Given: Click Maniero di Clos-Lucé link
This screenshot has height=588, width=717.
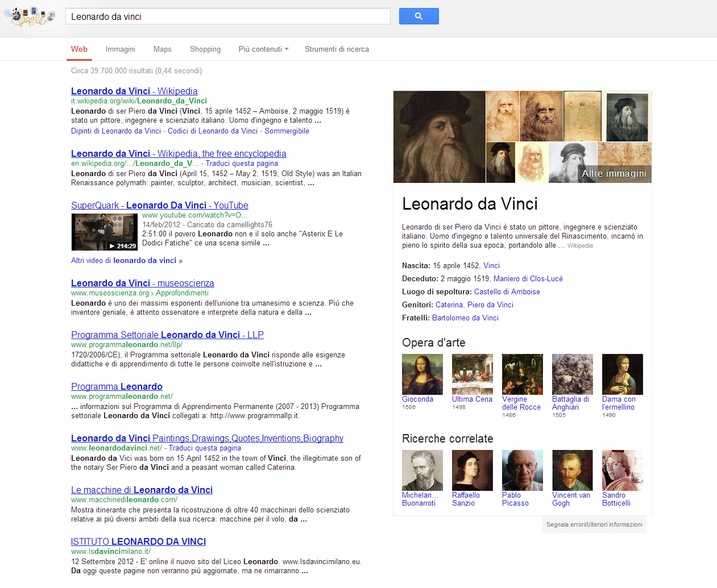Looking at the screenshot, I should (x=528, y=278).
